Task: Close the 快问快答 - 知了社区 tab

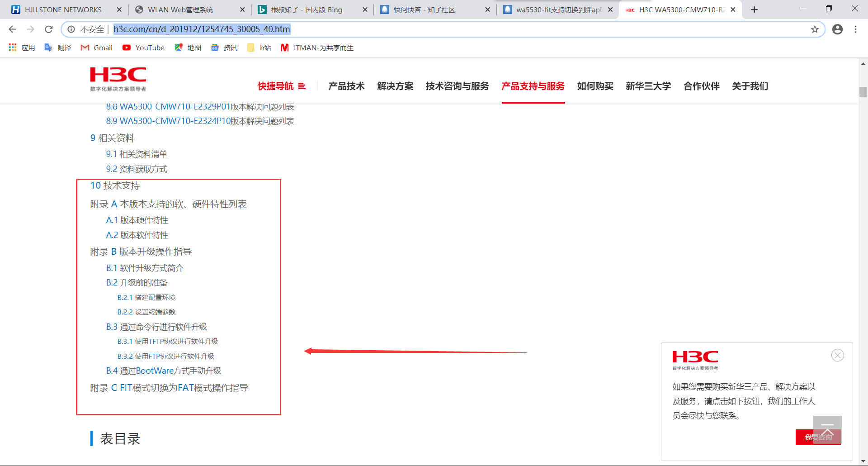Action: click(487, 10)
